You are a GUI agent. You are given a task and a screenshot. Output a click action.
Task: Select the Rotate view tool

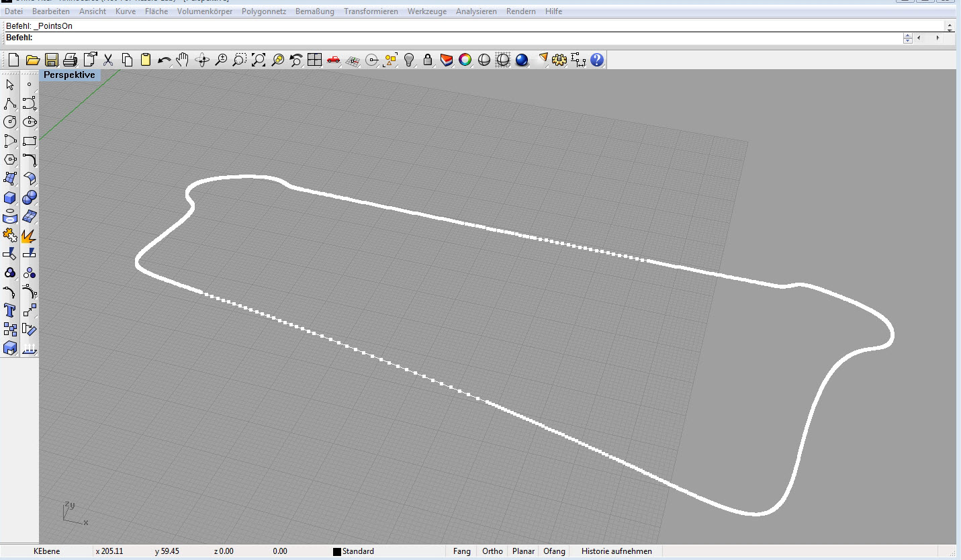point(202,60)
